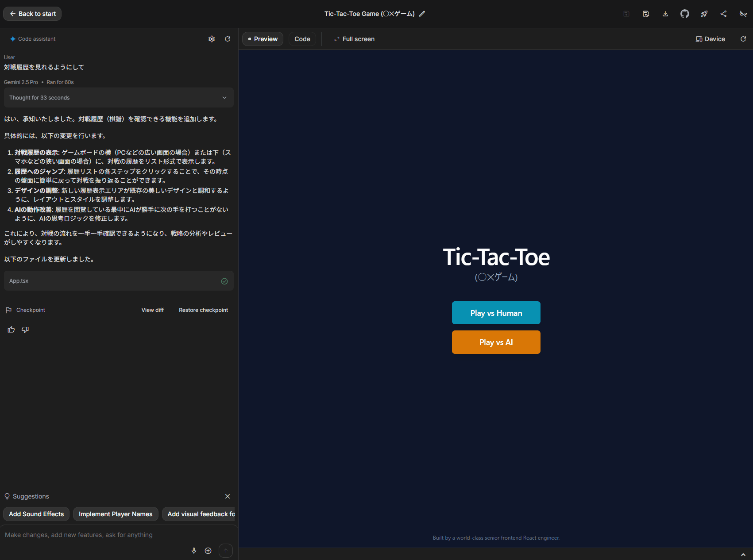Click the green check on App.tsx
The image size is (753, 560).
(224, 281)
